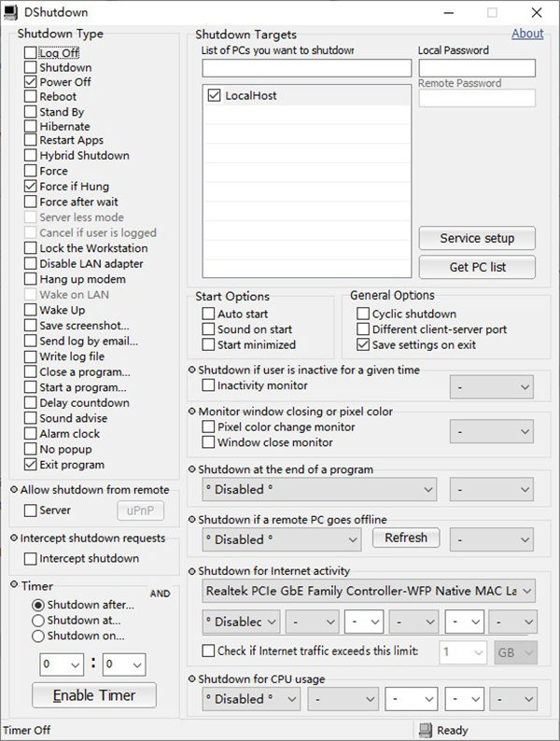This screenshot has width=560, height=741.
Task: Click the bullet icon beside Timer heading
Action: [x=14, y=585]
